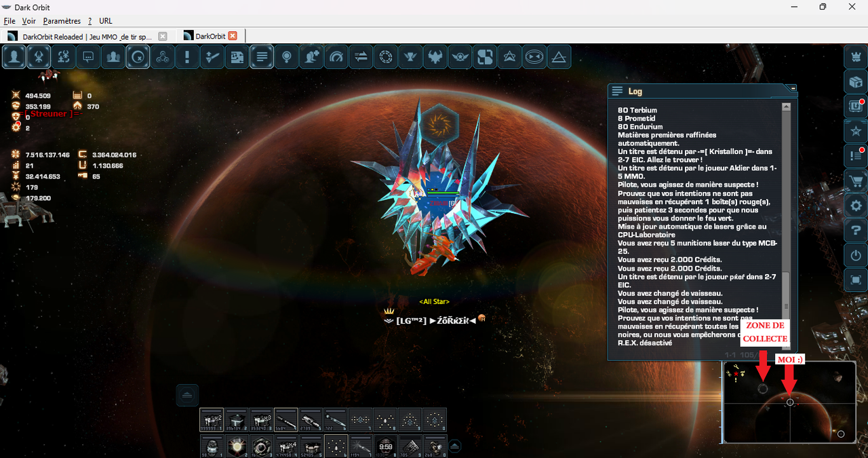This screenshot has height=458, width=868.
Task: Open the exclamation mark quests icon
Action: click(187, 57)
